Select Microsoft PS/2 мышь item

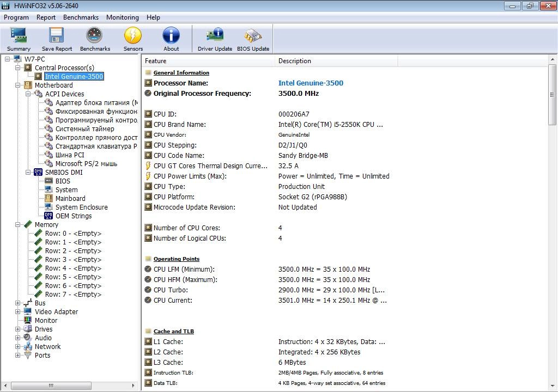point(86,164)
